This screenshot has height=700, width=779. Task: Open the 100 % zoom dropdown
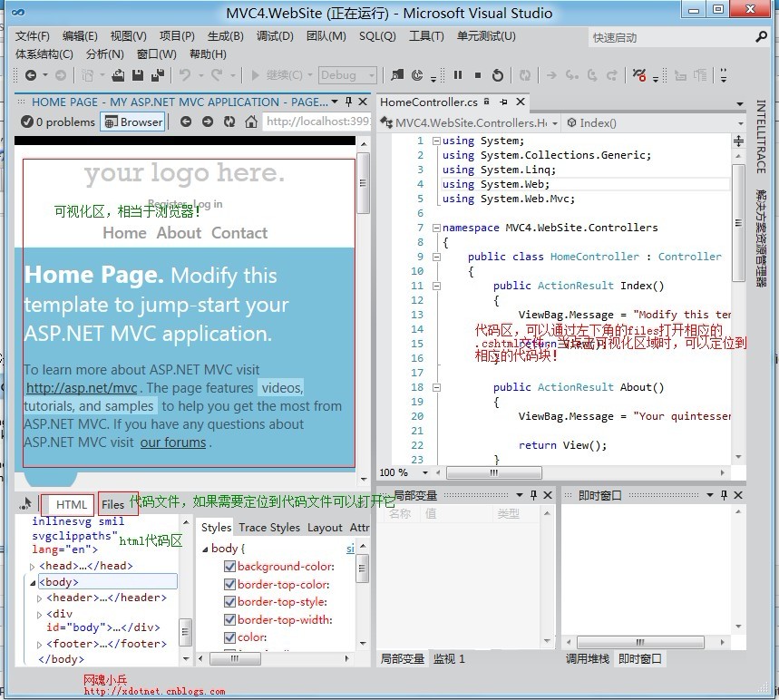(x=424, y=472)
